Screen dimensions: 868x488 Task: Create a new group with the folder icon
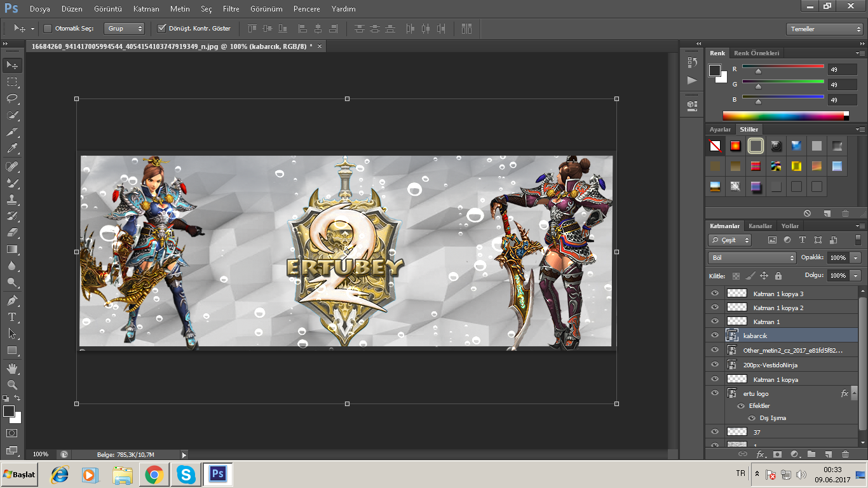[x=811, y=454]
